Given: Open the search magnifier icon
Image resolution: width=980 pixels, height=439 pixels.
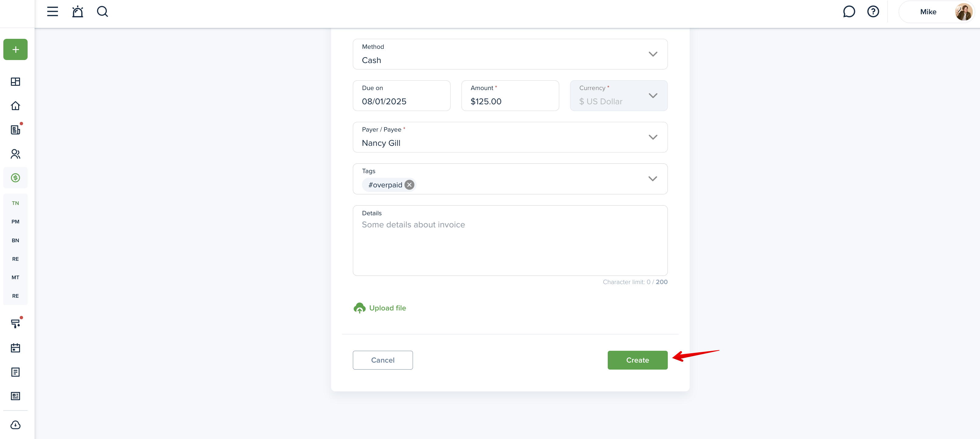Looking at the screenshot, I should [x=102, y=12].
